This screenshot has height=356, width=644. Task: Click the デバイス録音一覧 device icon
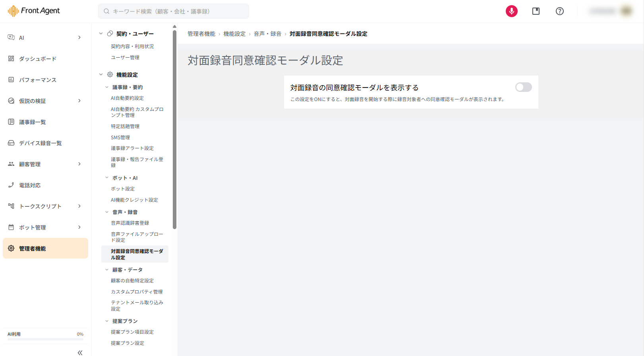[11, 143]
